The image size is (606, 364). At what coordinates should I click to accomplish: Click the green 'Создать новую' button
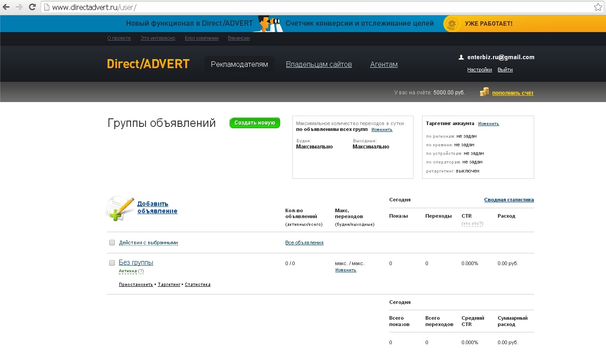(x=255, y=123)
